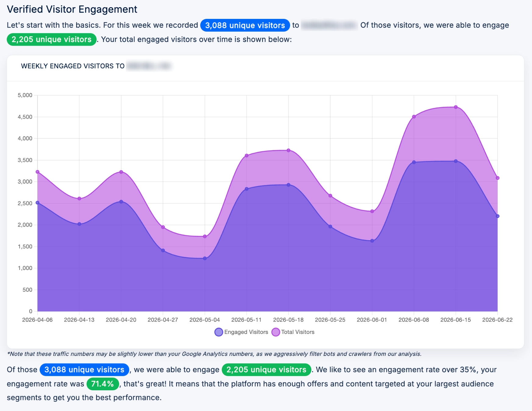Image resolution: width=532 pixels, height=411 pixels.
Task: Click the WEEKLY ENGAGED VISITORS TO chart title
Action: click(x=73, y=66)
